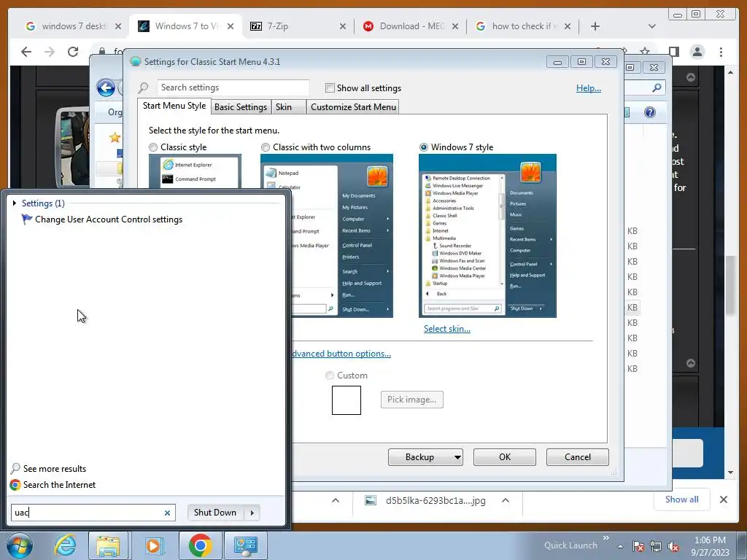Open the Customize Start Menu tab
This screenshot has height=560, width=747.
pos(353,107)
